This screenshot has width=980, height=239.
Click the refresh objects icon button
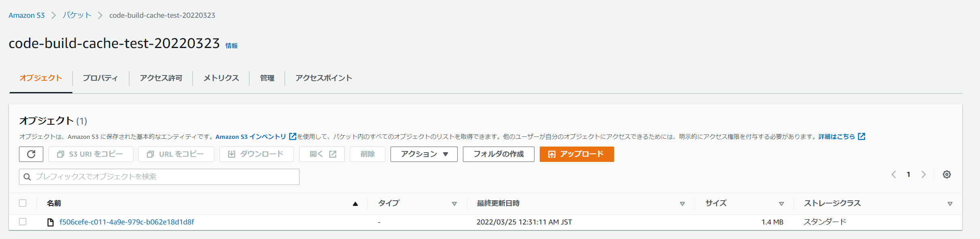(31, 154)
